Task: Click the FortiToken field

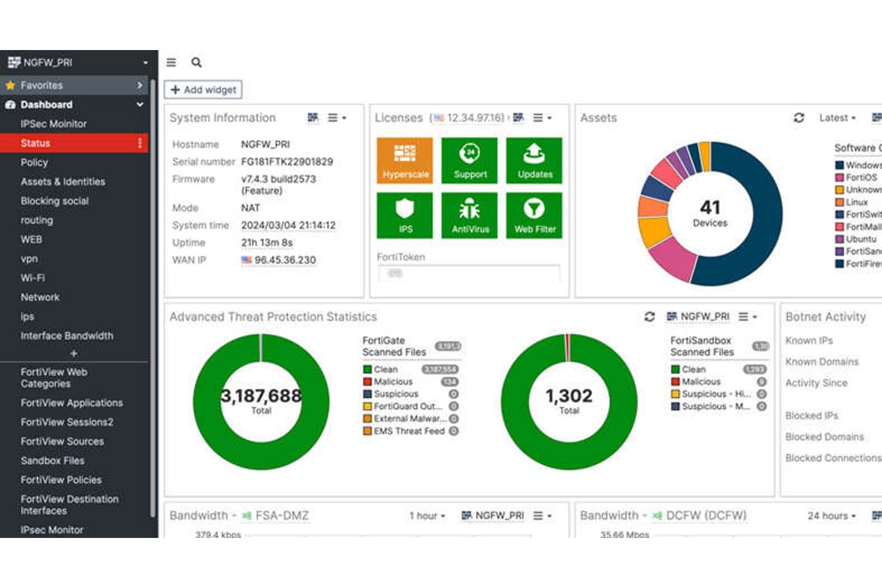Action: point(469,273)
